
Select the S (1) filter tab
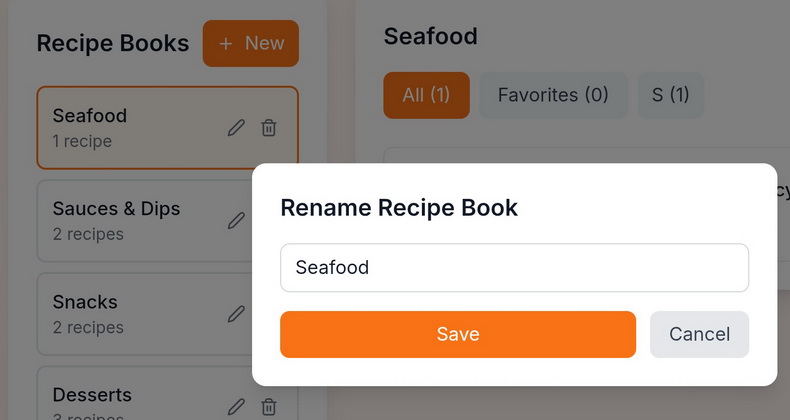point(670,95)
